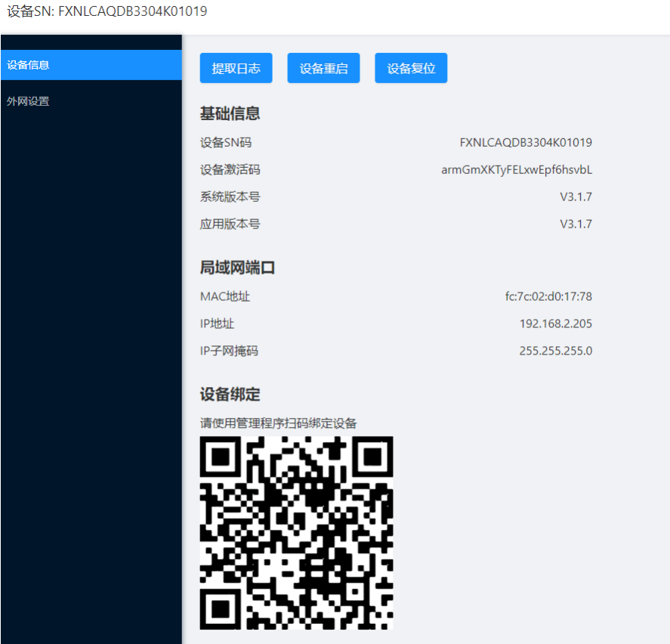Click the 应用版本号 label

click(230, 224)
